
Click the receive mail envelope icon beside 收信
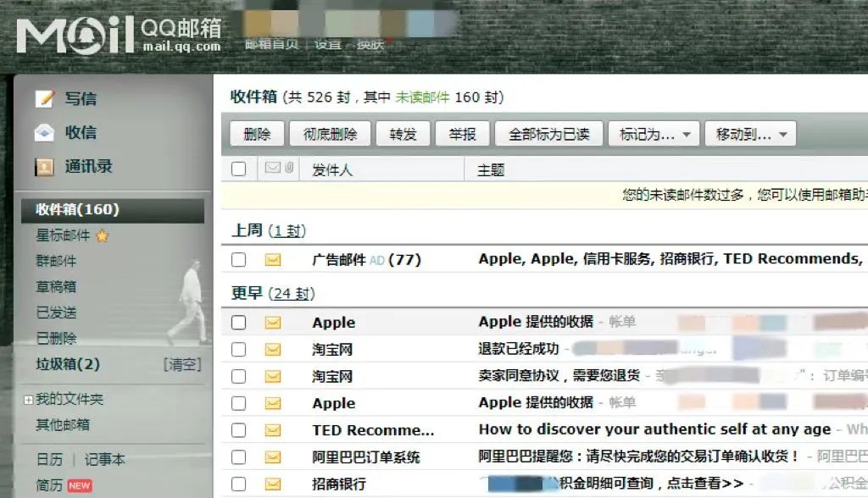pyautogui.click(x=44, y=133)
